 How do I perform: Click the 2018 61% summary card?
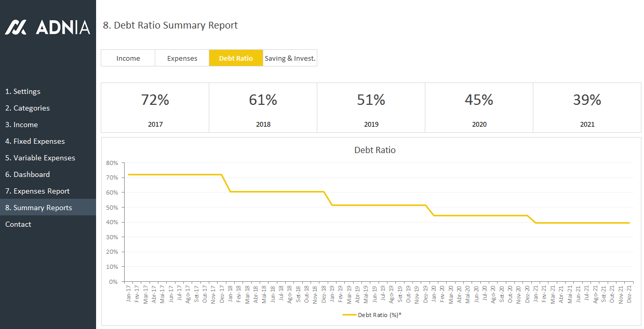(263, 107)
